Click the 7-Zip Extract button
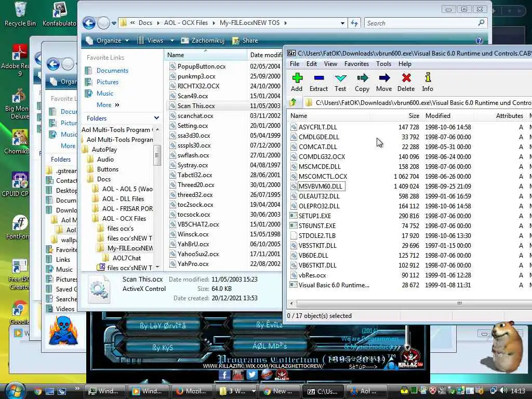The width and height of the screenshot is (532, 399). pos(318,83)
